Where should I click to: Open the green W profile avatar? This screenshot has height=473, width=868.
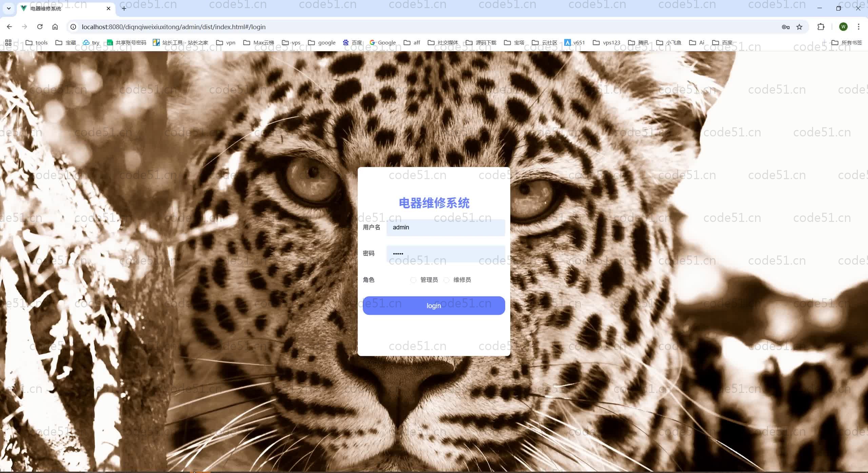coord(843,27)
